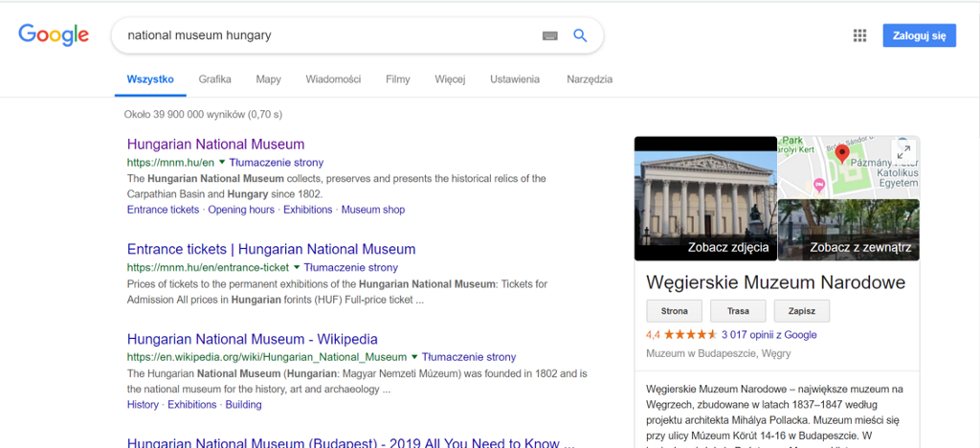Click the star rating icons
980x448 pixels.
(x=690, y=334)
